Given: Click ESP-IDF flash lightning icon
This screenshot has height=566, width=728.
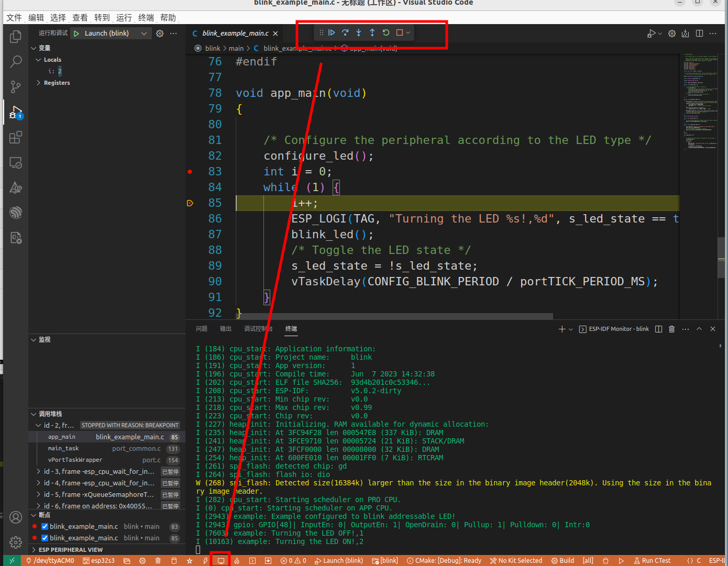Looking at the screenshot, I should point(205,560).
